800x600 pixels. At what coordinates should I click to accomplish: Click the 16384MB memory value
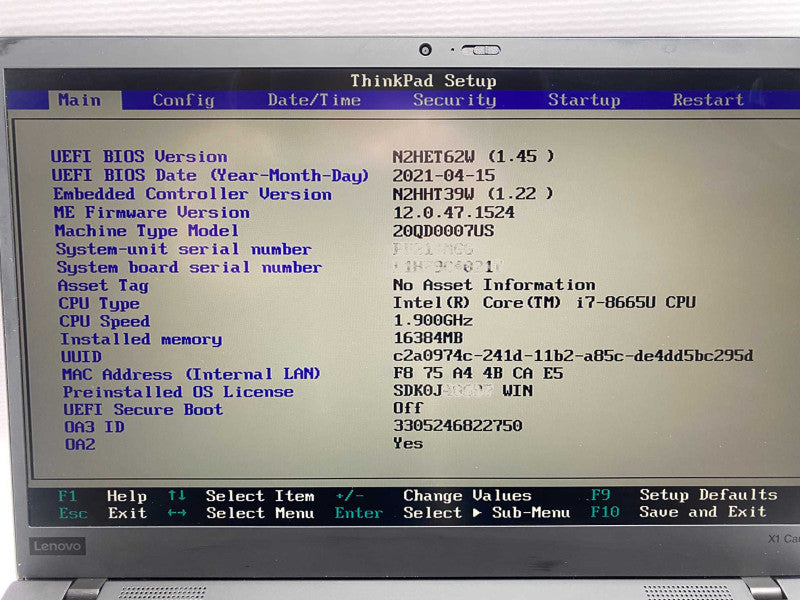[428, 338]
